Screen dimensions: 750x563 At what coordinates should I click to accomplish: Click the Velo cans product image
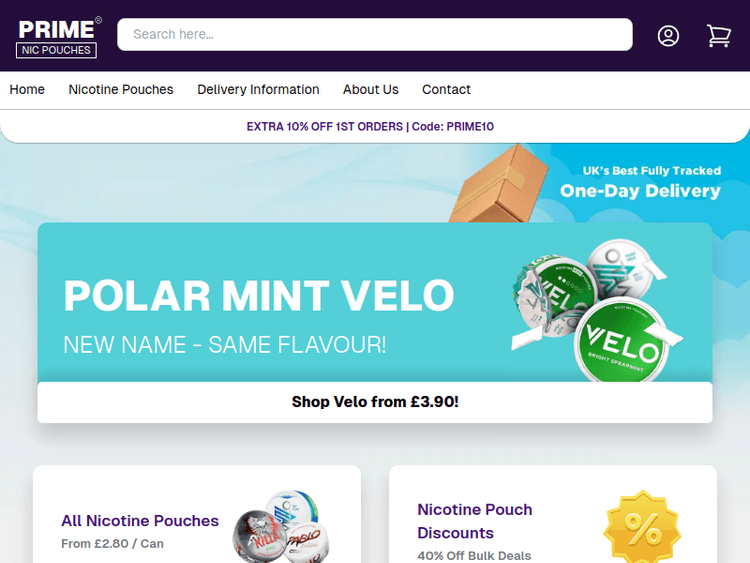[599, 307]
